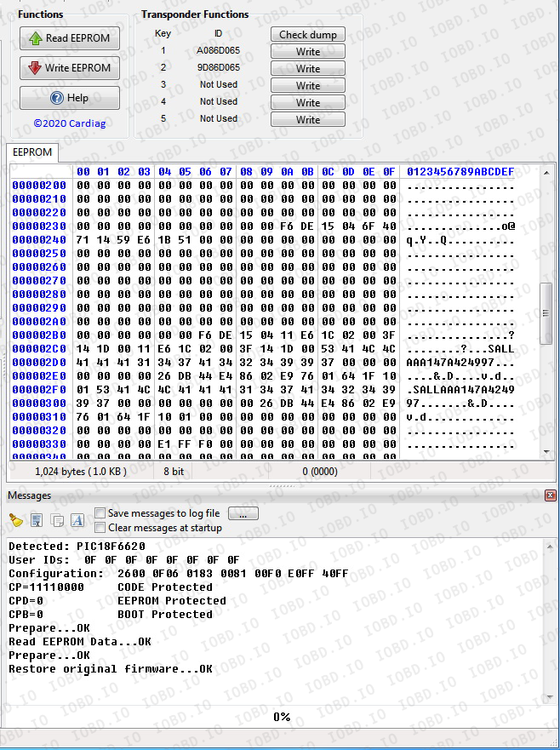Viewport: 560px width, 750px height.
Task: Open Help
Action: point(70,98)
